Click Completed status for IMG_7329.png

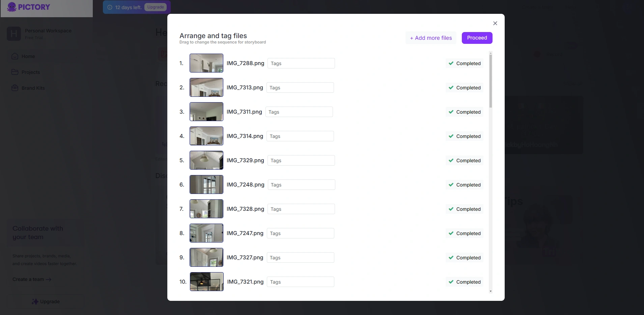(x=465, y=161)
